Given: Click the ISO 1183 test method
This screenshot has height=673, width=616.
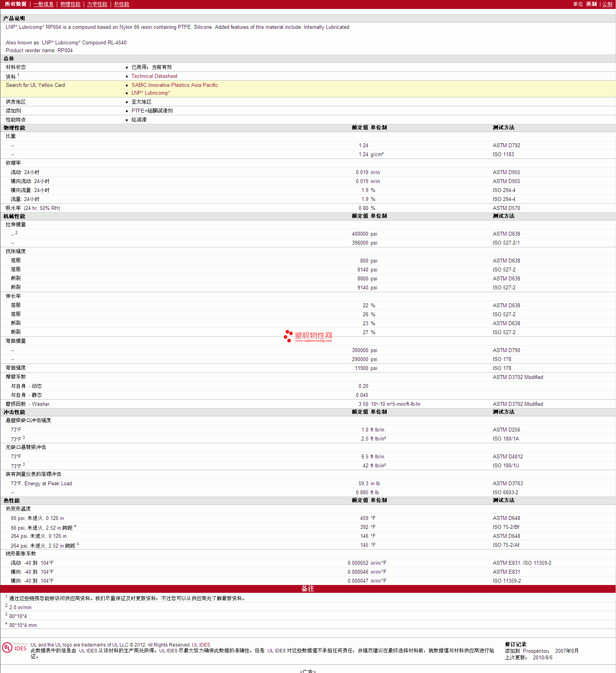Looking at the screenshot, I should [503, 155].
